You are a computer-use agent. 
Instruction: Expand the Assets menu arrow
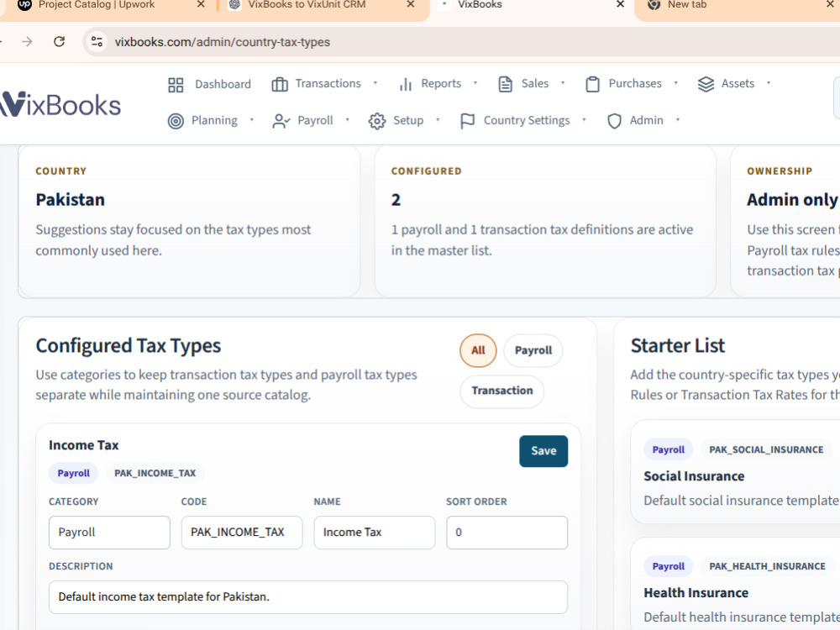(x=769, y=83)
